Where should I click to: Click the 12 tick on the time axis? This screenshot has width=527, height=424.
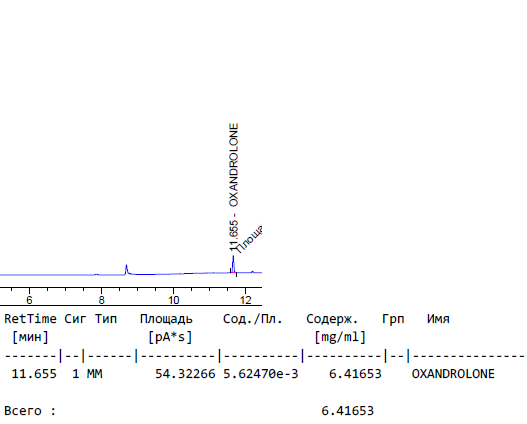click(x=246, y=300)
